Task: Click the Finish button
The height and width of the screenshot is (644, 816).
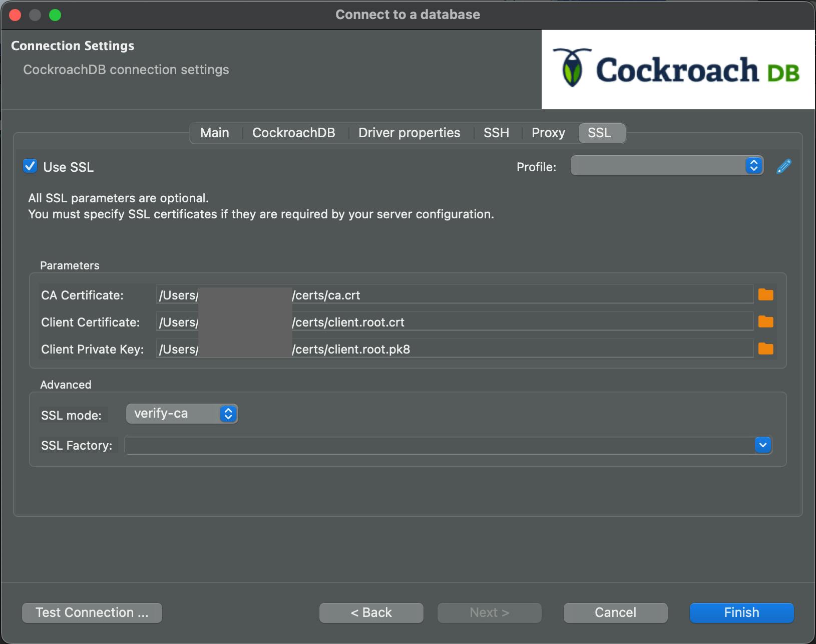Action: [741, 612]
